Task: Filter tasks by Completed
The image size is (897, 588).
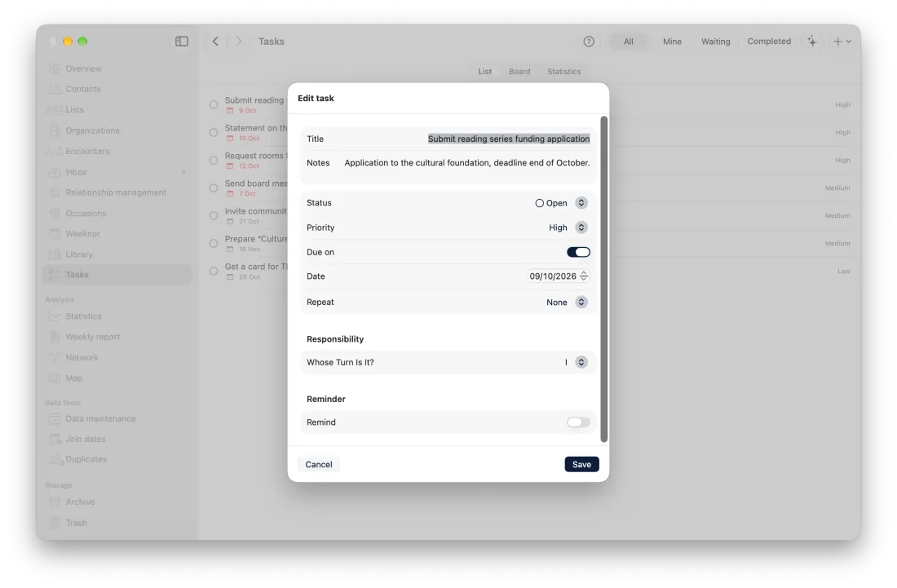Action: coord(769,41)
